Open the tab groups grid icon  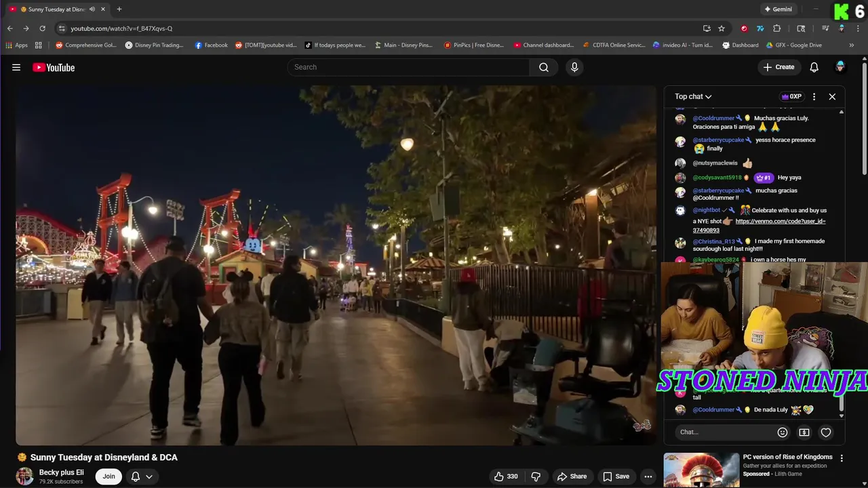tap(39, 45)
